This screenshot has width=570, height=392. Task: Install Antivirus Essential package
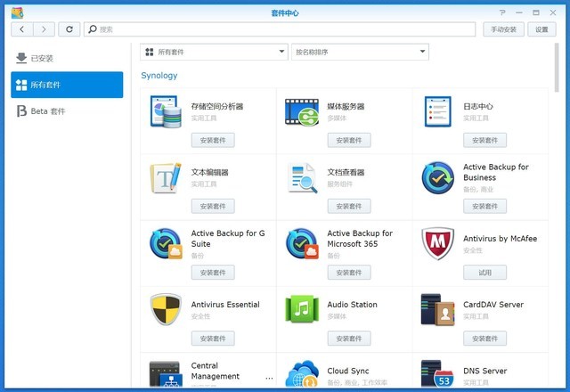pos(213,339)
